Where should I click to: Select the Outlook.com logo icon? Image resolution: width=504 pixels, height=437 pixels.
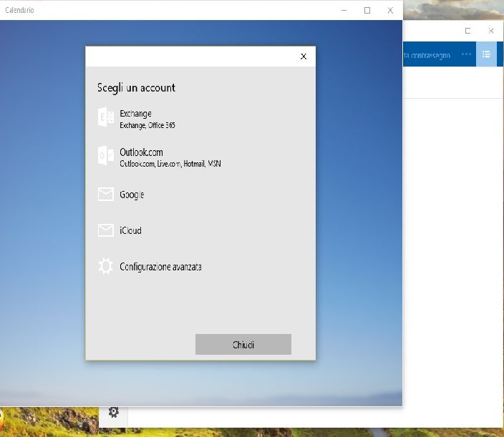pos(105,157)
